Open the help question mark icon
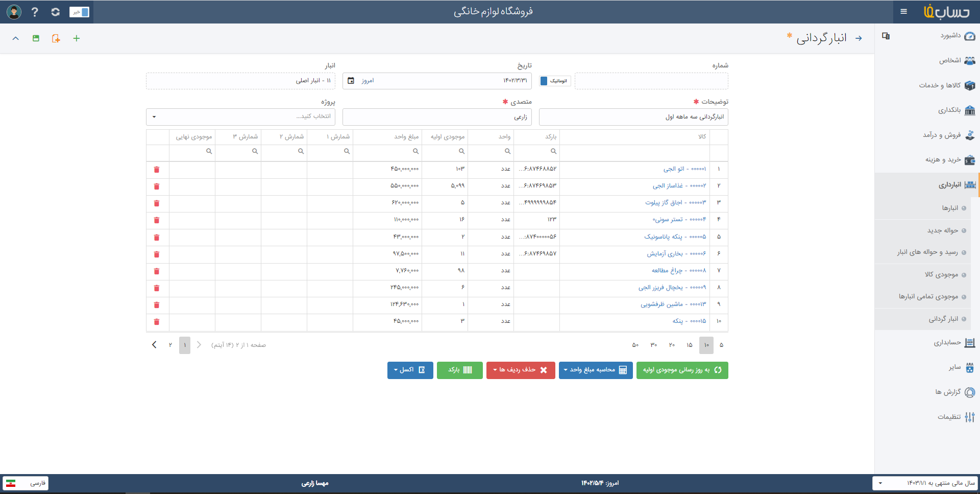This screenshot has height=494, width=980. tap(35, 12)
